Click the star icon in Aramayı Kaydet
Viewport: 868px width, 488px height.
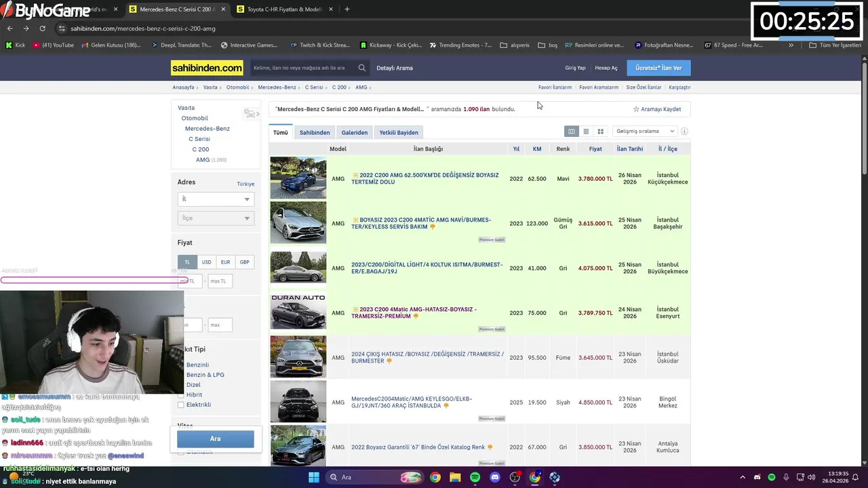[x=636, y=109]
